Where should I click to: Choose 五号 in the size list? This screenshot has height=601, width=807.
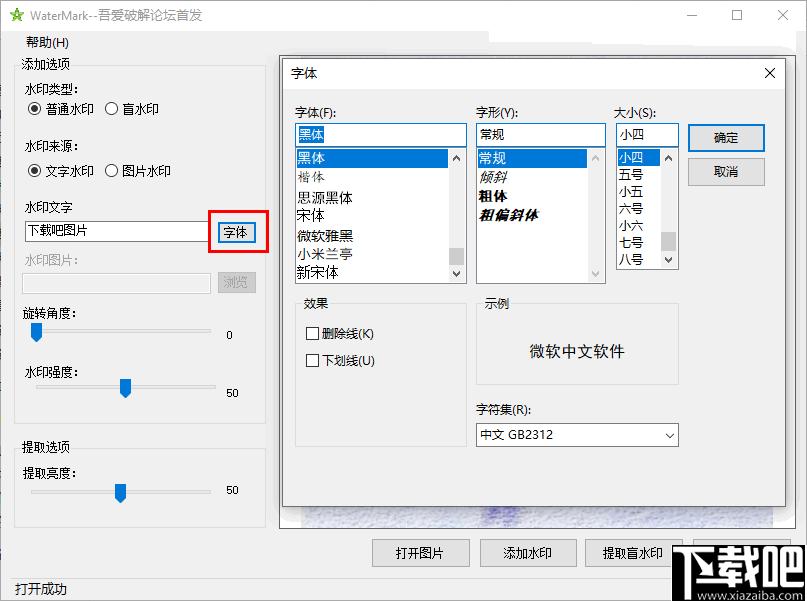tap(631, 175)
